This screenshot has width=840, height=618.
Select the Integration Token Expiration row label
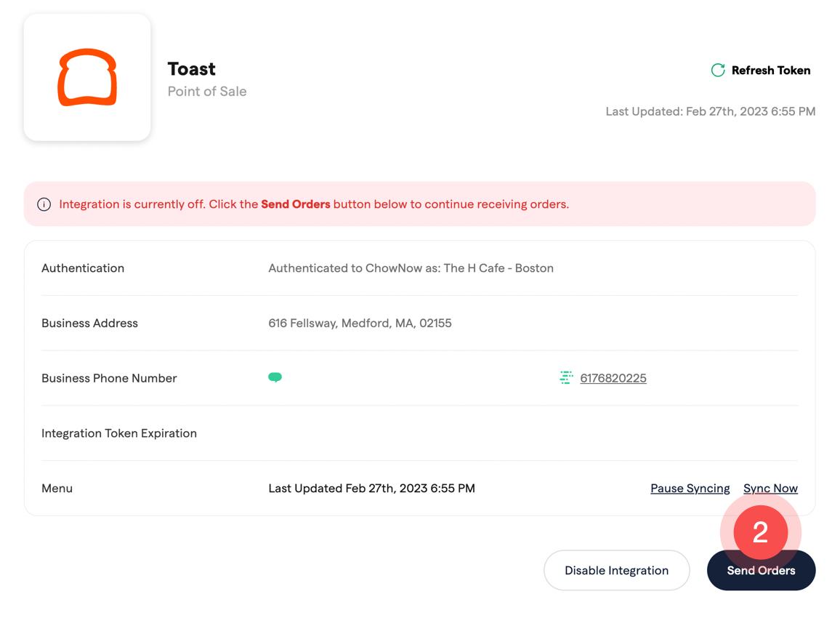tap(119, 433)
